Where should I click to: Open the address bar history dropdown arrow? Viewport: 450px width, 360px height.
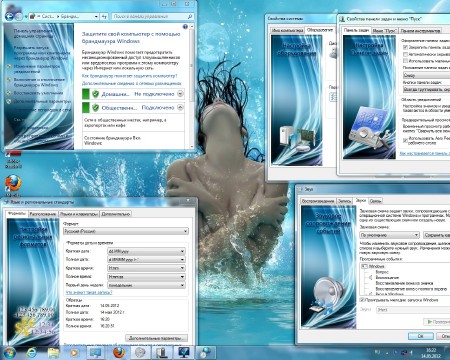click(96, 16)
